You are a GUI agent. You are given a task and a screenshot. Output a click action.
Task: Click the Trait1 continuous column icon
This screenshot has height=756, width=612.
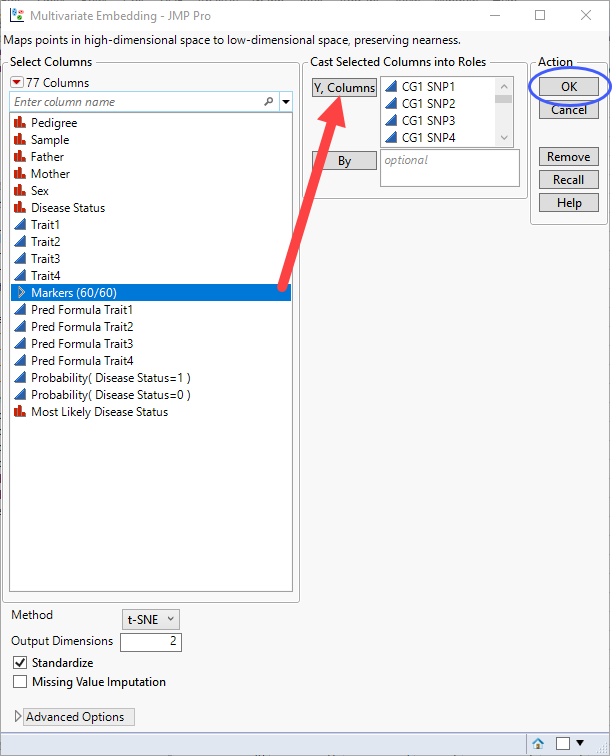click(x=20, y=225)
